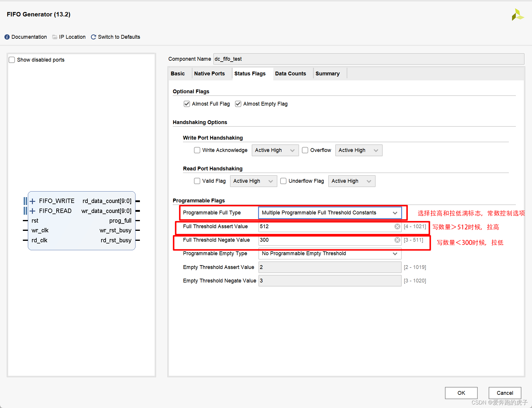Expand the FIFO_WRITE interface plus icon
Screen dimensions: 532x408
point(33,201)
